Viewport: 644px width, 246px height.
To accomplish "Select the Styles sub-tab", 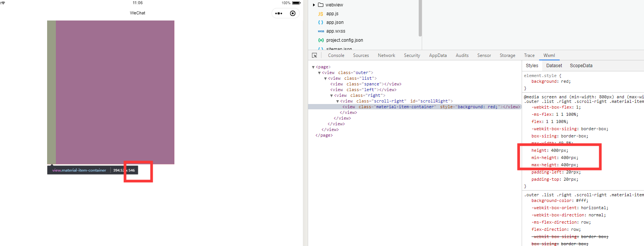I will pyautogui.click(x=532, y=66).
